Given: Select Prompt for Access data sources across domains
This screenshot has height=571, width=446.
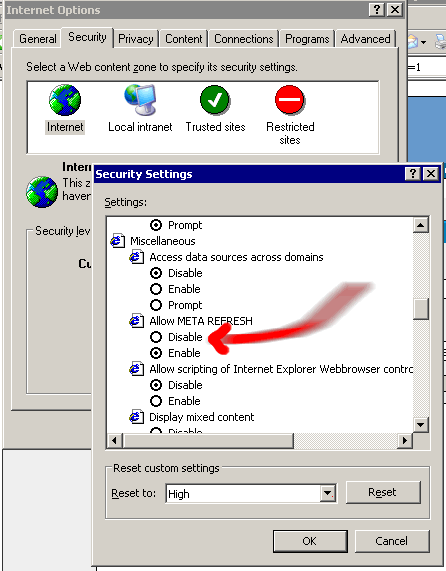Looking at the screenshot, I should click(156, 305).
